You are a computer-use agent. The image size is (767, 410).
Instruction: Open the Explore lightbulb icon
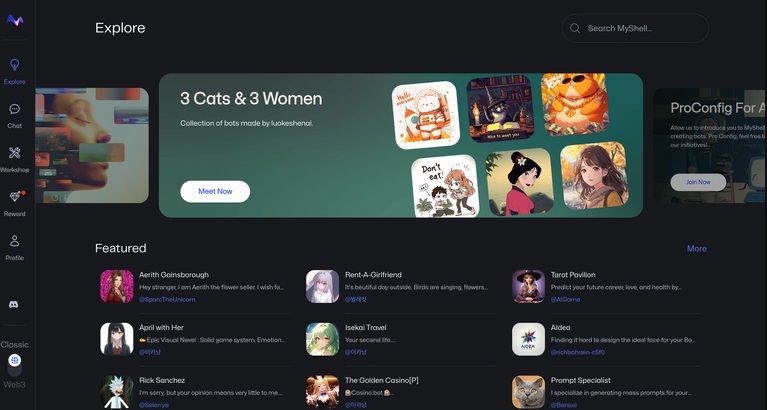pos(15,65)
